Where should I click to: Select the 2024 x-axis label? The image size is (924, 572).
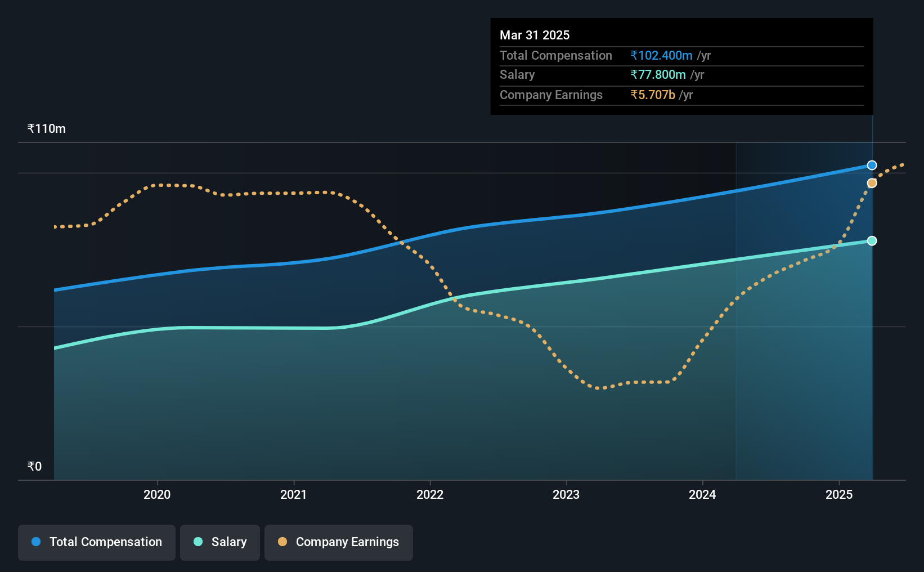tap(702, 494)
